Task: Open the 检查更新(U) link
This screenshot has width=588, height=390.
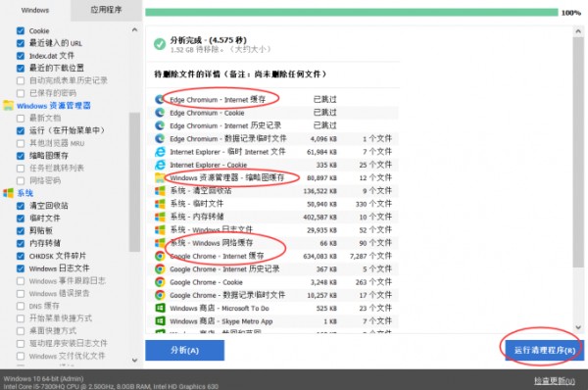Action: (555, 381)
